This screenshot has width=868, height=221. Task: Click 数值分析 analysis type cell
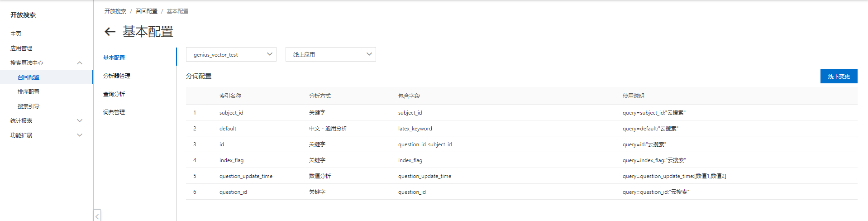[x=320, y=176]
